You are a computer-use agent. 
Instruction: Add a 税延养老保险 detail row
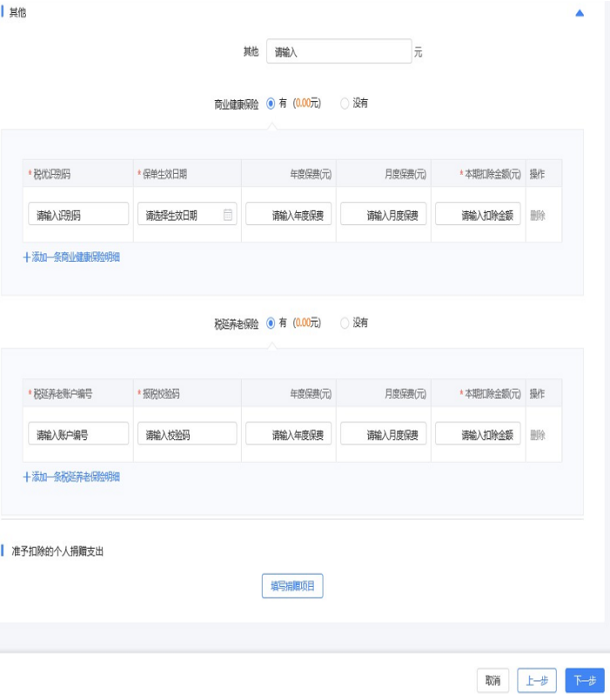pyautogui.click(x=71, y=477)
